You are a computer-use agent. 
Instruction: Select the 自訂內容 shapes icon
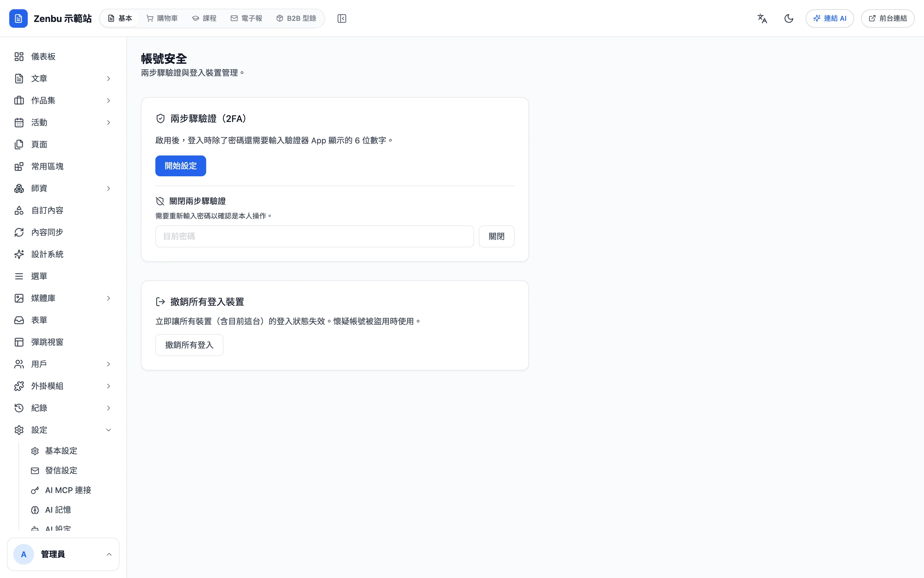pos(19,210)
